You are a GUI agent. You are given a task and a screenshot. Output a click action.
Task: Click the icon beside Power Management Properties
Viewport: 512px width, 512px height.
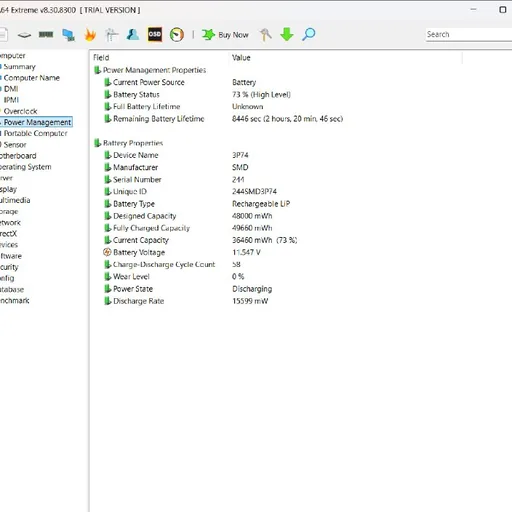click(97, 70)
